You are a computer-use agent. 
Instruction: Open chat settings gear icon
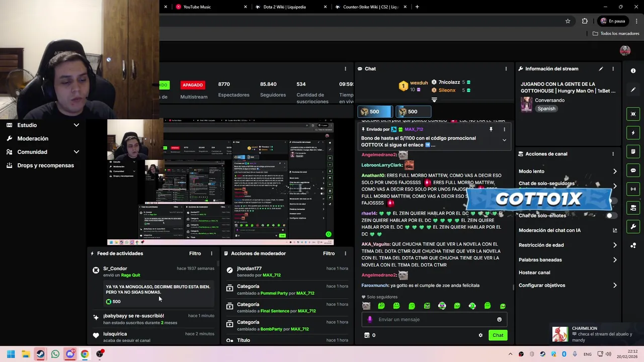(480, 335)
